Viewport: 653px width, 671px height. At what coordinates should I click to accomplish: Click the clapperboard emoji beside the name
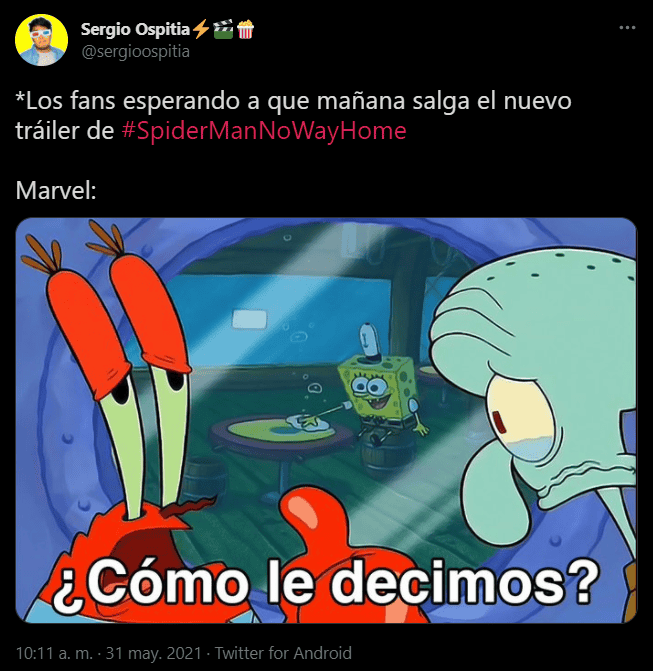[223, 29]
